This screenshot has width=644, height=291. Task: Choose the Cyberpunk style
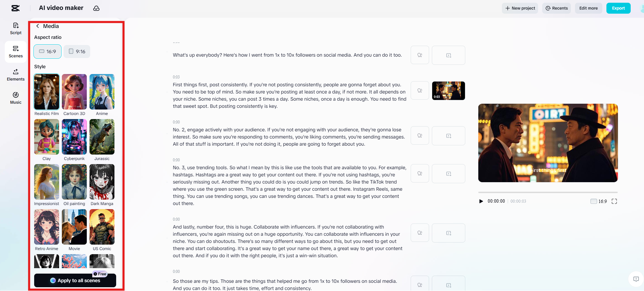coord(74,137)
